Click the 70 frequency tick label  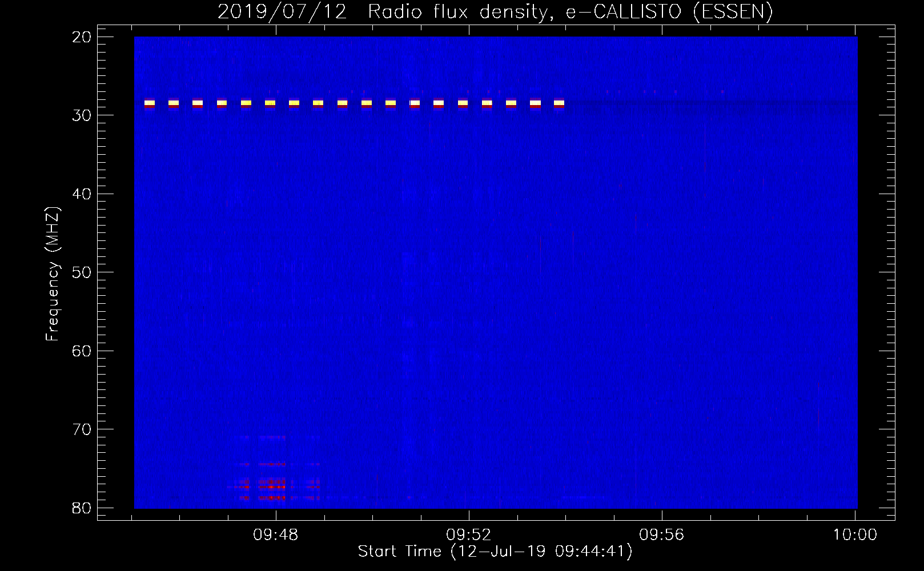click(x=82, y=429)
